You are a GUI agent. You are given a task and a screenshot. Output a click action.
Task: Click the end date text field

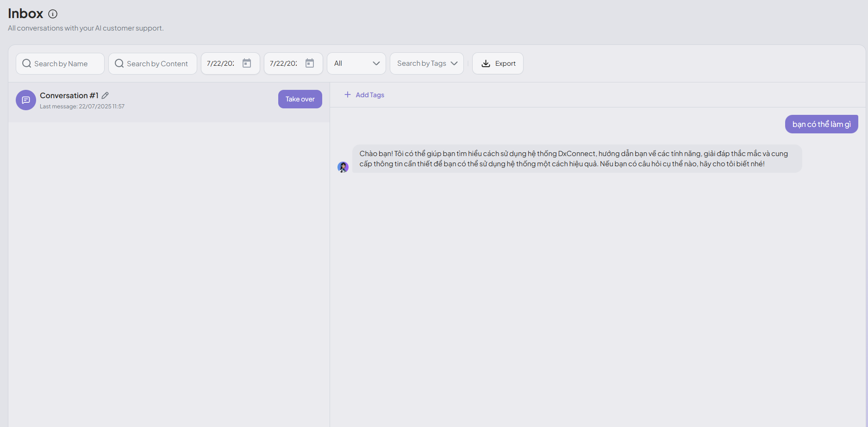(x=284, y=63)
